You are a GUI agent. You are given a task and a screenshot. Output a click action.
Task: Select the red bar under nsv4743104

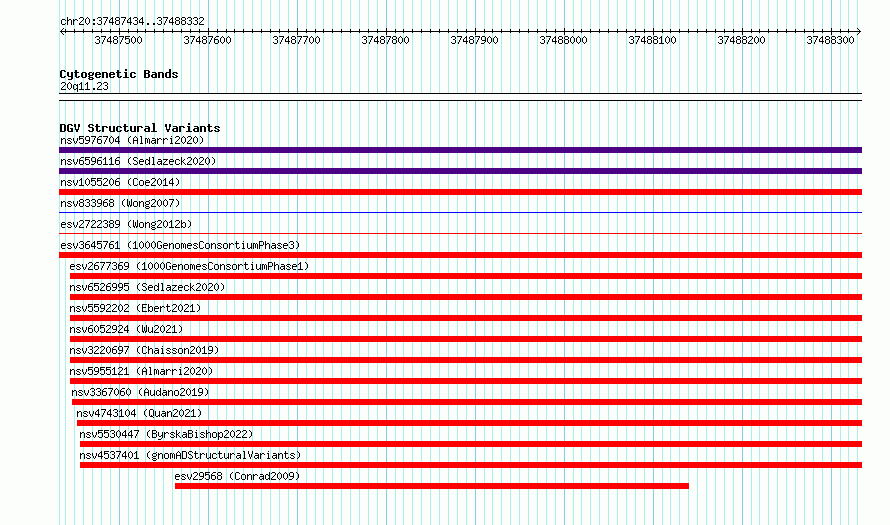tap(469, 423)
